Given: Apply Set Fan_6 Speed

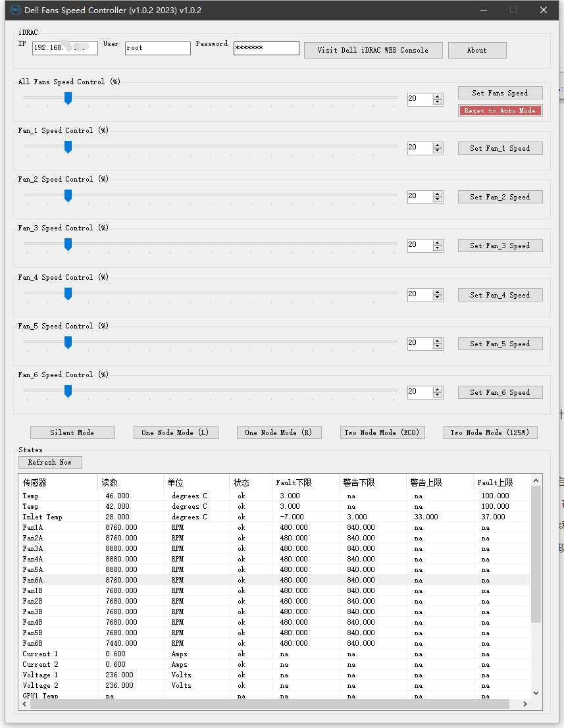Looking at the screenshot, I should tap(500, 392).
